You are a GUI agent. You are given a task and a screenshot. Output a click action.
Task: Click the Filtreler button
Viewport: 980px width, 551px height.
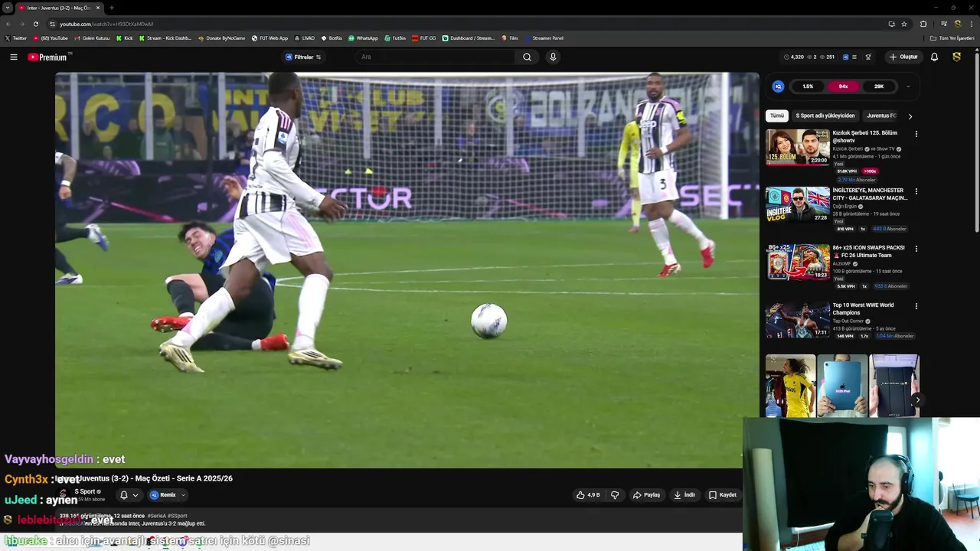pos(303,57)
